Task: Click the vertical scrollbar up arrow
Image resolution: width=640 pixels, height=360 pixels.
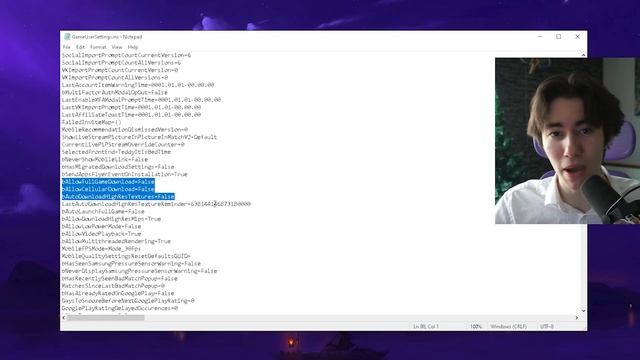Action: click(x=583, y=55)
